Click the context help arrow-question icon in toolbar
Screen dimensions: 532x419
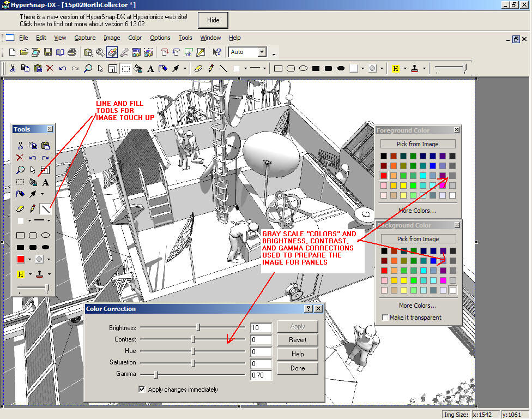(x=217, y=52)
